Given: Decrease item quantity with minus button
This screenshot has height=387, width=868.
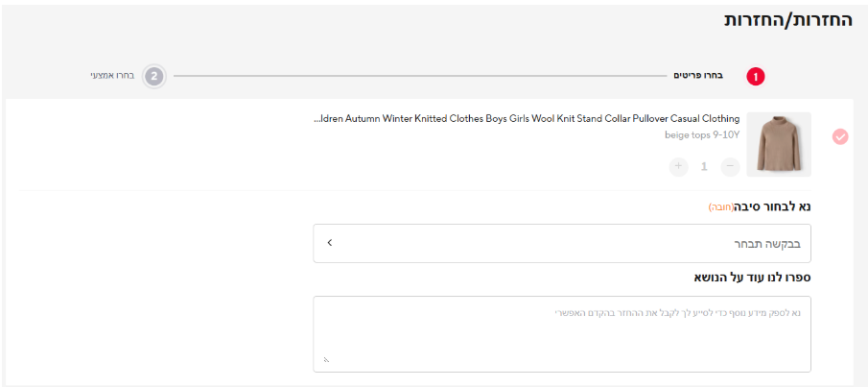Looking at the screenshot, I should point(730,166).
